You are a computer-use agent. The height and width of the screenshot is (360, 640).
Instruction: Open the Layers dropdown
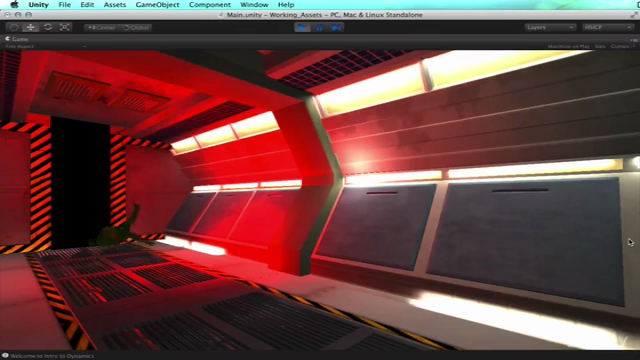(x=550, y=27)
